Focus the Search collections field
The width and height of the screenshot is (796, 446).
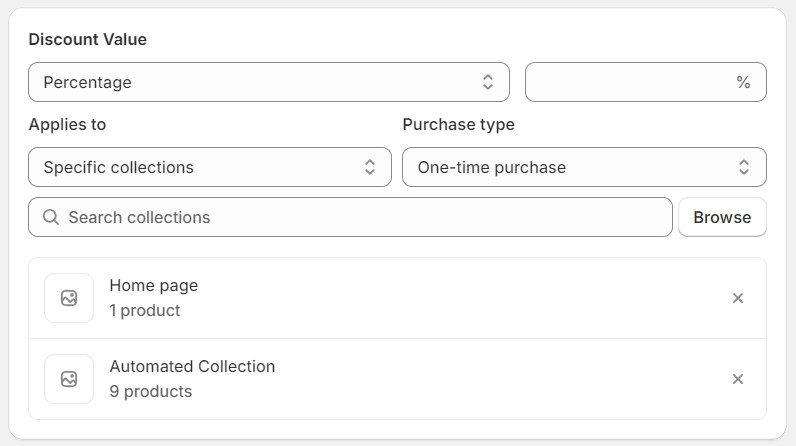(x=360, y=217)
